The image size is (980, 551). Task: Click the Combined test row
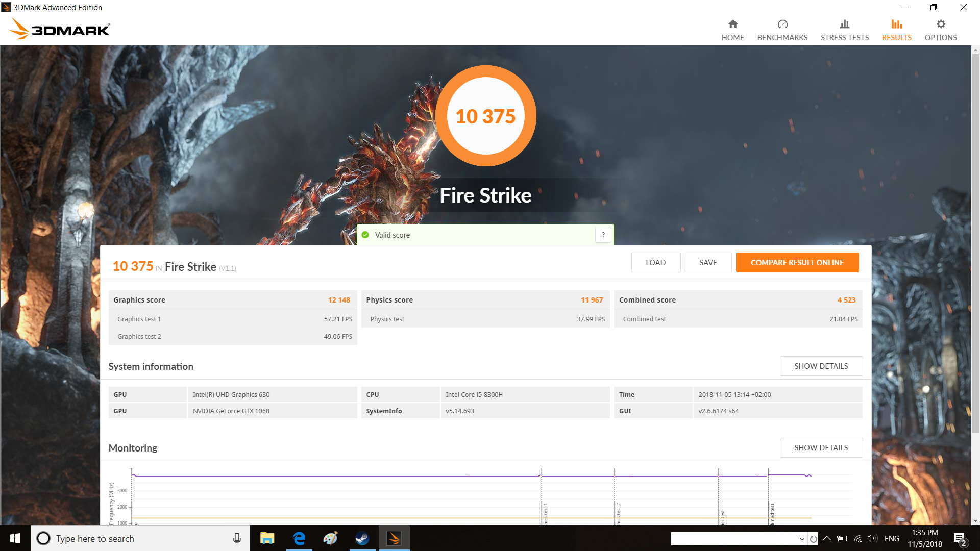pyautogui.click(x=738, y=319)
